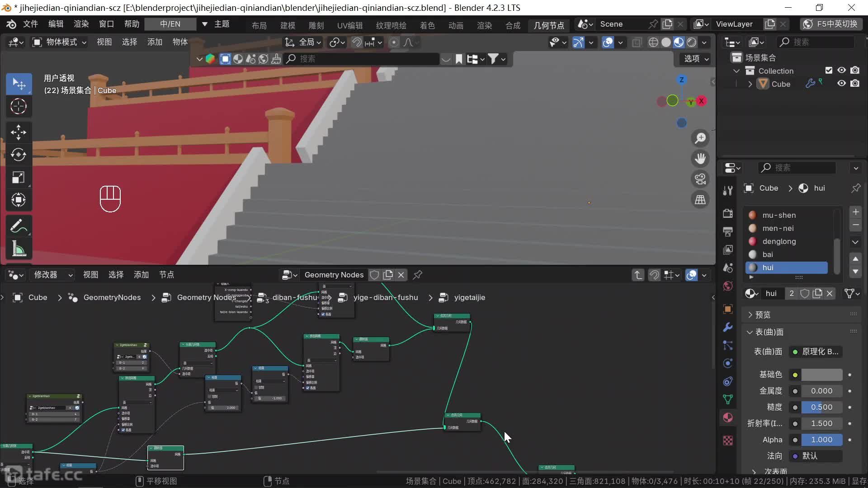Viewport: 868px width, 488px height.
Task: Click the 基础色 base color swatch
Action: click(x=821, y=375)
